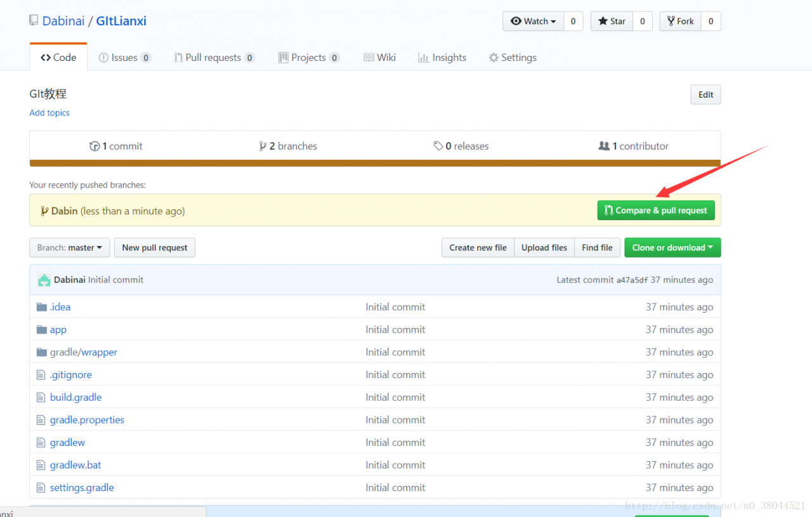
Task: Click the forks count 0
Action: pos(710,21)
